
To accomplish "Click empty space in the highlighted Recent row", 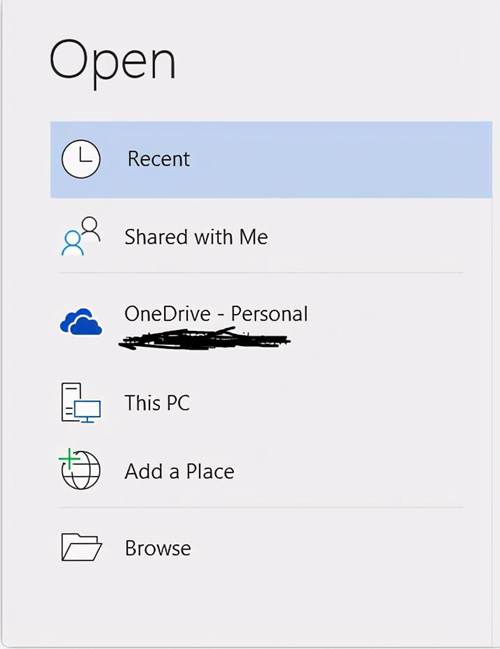I will [339, 159].
